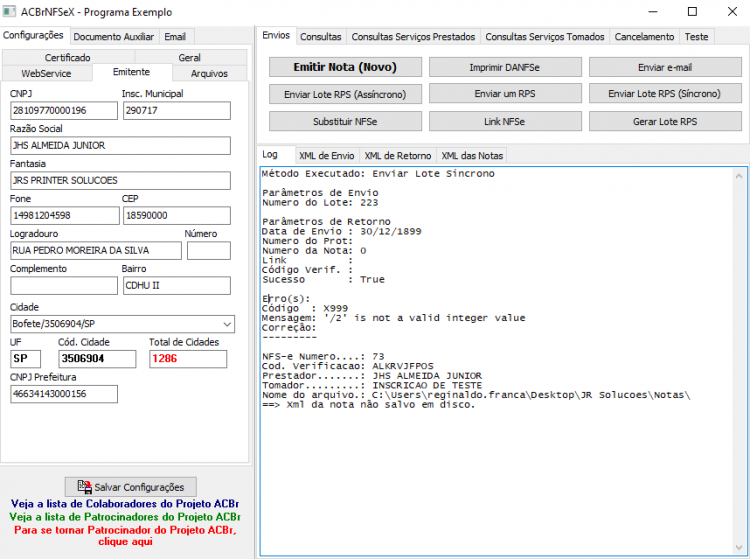
Task: Click the Total de Cidades field 1286
Action: (x=188, y=359)
